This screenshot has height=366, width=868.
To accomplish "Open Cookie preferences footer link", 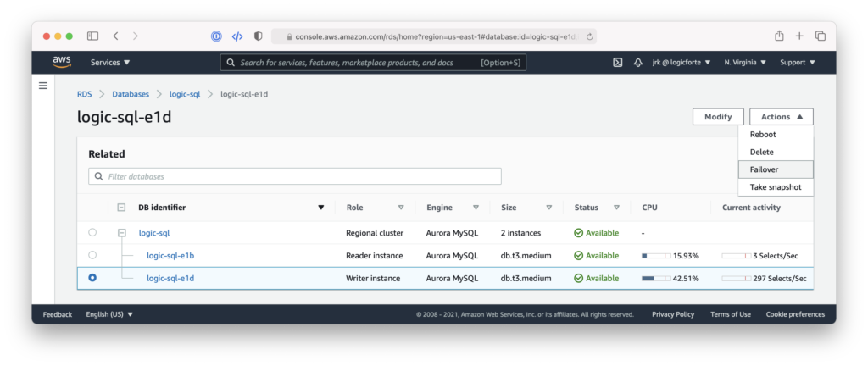I will 795,314.
